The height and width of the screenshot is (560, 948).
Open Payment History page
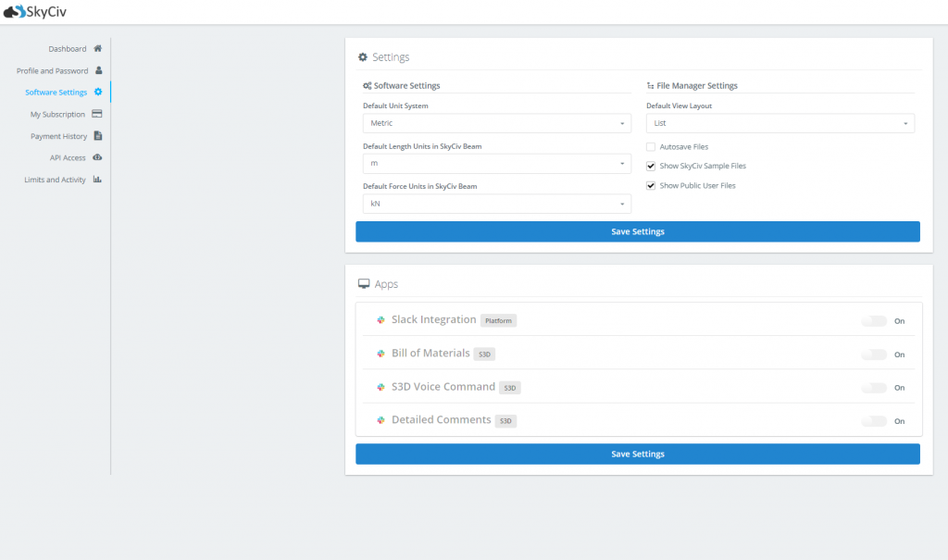58,136
